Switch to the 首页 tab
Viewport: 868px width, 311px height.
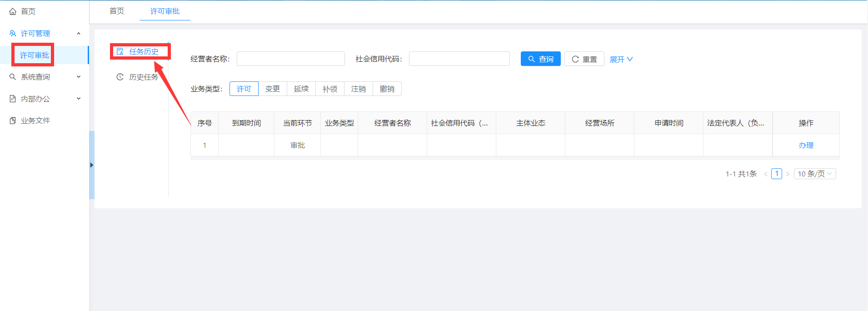coord(117,11)
